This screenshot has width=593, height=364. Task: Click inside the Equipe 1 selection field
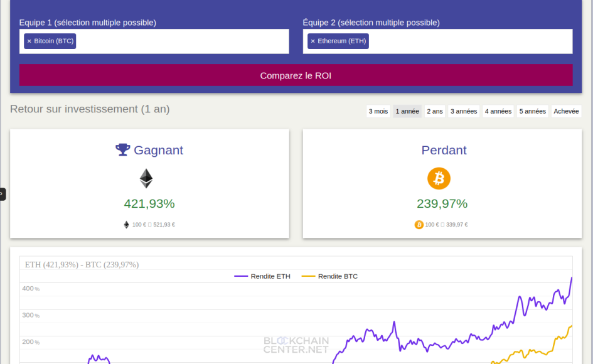[x=154, y=41]
